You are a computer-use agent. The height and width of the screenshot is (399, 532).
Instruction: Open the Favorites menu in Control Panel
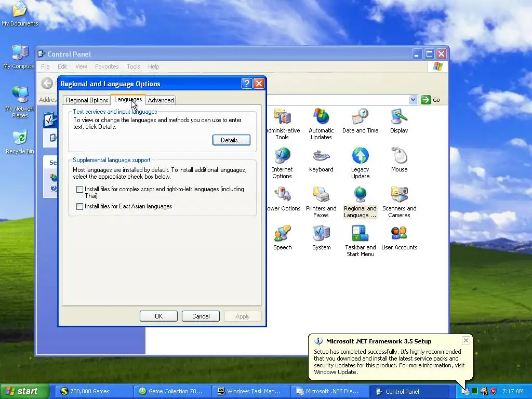coord(107,66)
